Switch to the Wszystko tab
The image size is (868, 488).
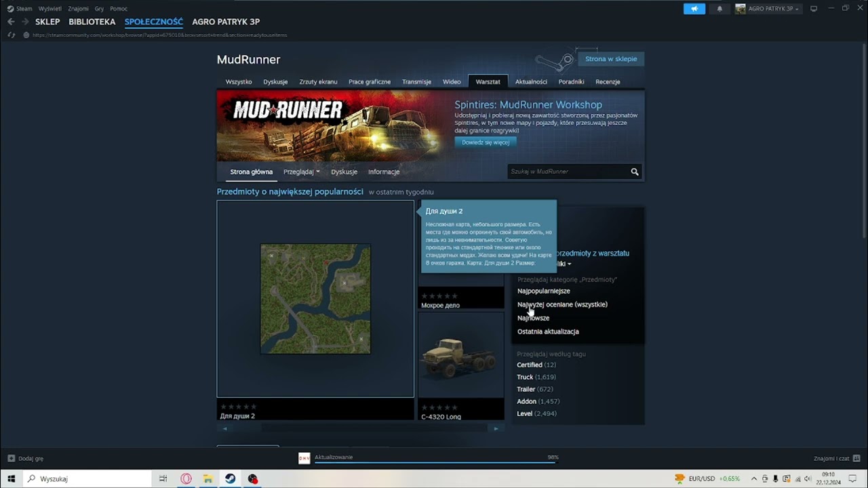click(239, 81)
